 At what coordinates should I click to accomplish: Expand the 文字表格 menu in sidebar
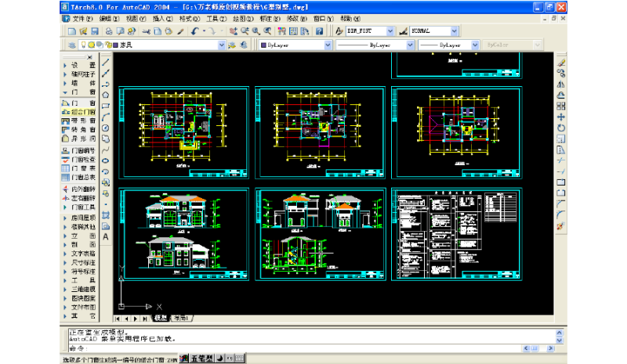coord(78,254)
